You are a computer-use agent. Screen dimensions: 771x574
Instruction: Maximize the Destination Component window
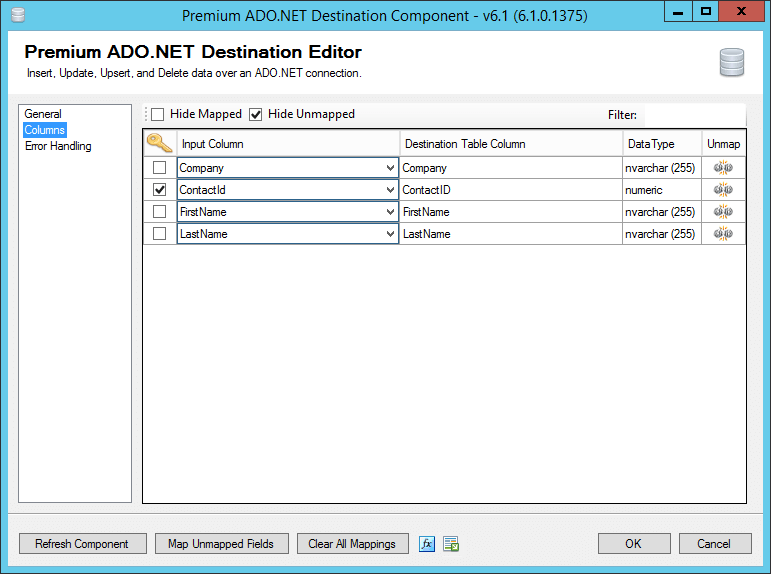coord(706,11)
